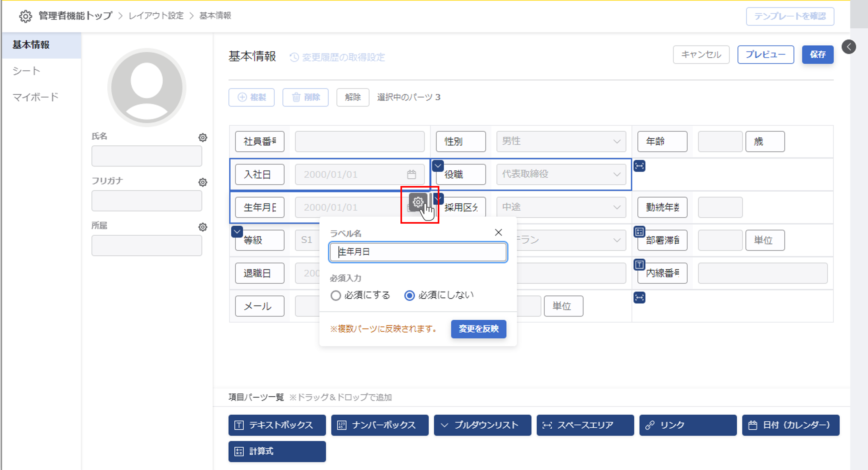This screenshot has width=868, height=470.
Task: Select the 必須にする radio option
Action: pos(336,295)
